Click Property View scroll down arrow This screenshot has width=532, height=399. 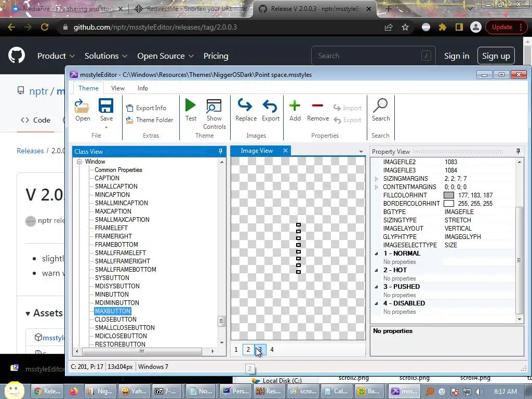point(520,320)
